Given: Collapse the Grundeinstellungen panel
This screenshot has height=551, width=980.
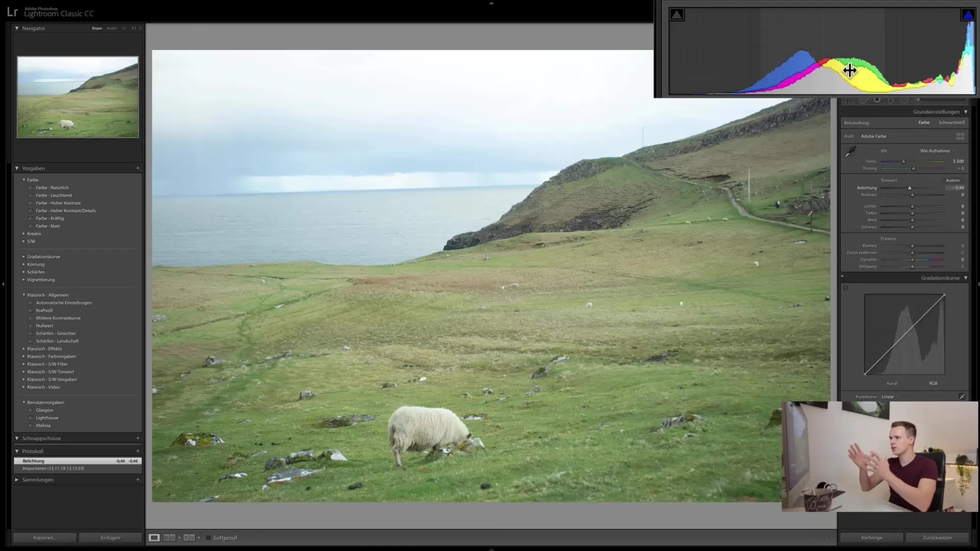Looking at the screenshot, I should 966,112.
